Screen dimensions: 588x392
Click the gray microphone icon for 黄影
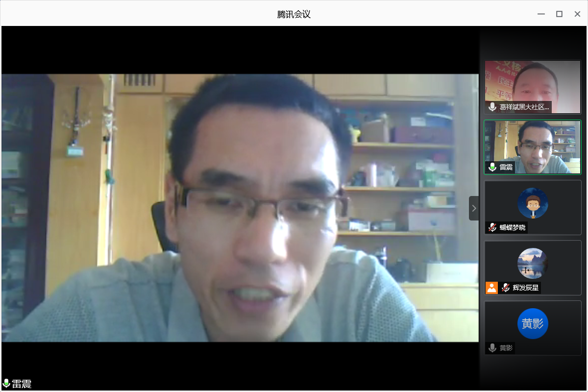492,348
